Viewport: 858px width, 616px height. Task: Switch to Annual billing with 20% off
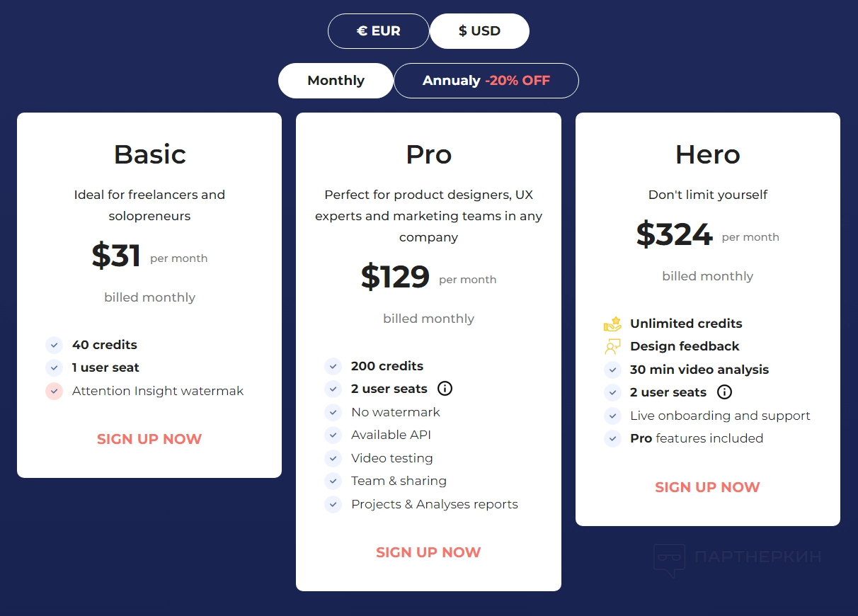486,81
